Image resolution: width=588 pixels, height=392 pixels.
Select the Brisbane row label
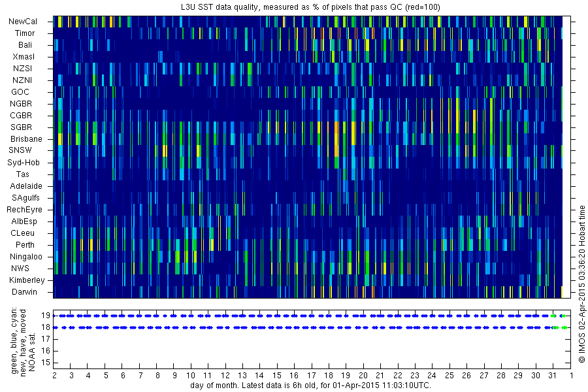(x=26, y=139)
